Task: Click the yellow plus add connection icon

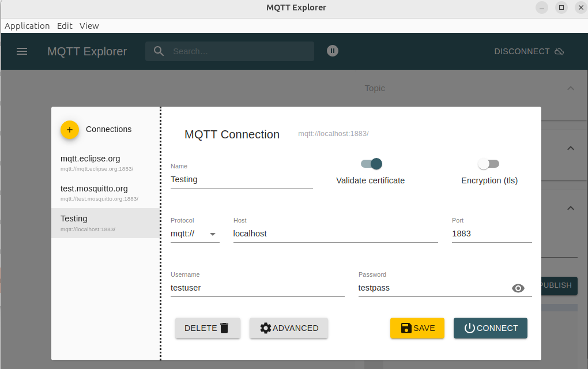Action: click(70, 130)
